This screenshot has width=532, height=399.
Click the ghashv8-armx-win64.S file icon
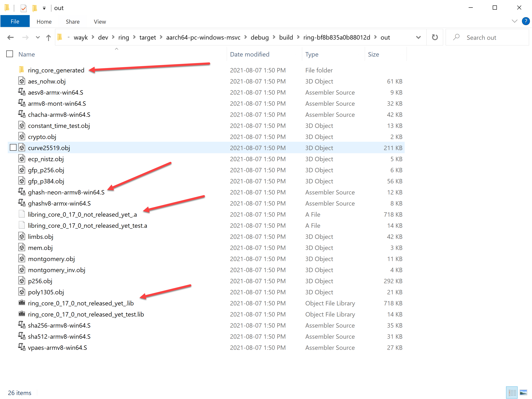tap(22, 203)
